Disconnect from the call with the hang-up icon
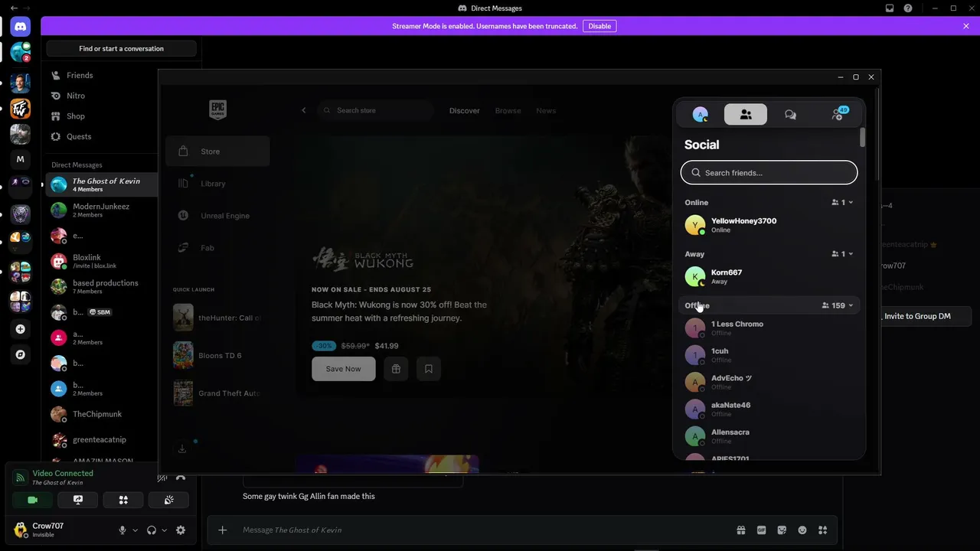The width and height of the screenshot is (980, 551). point(181,478)
